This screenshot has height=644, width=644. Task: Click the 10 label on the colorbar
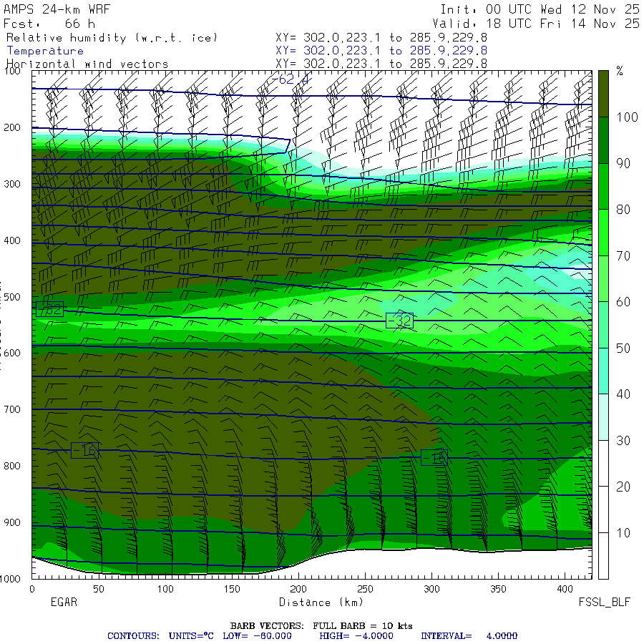(x=623, y=533)
